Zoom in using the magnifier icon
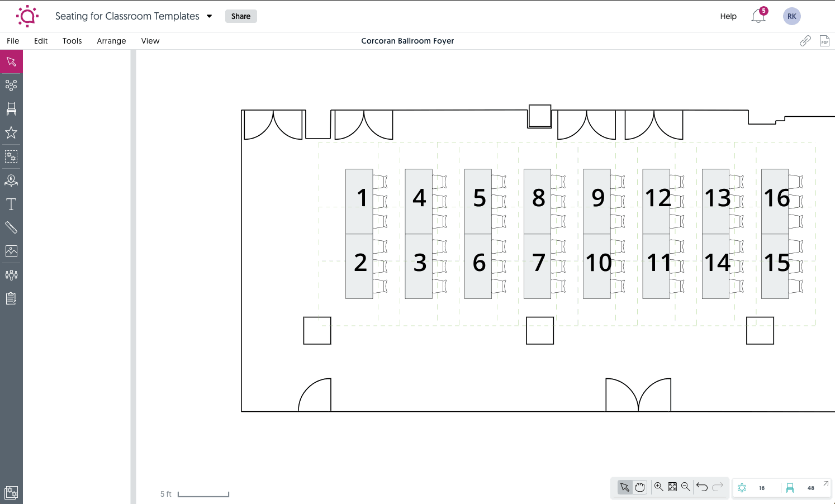Image resolution: width=835 pixels, height=504 pixels. click(x=659, y=487)
